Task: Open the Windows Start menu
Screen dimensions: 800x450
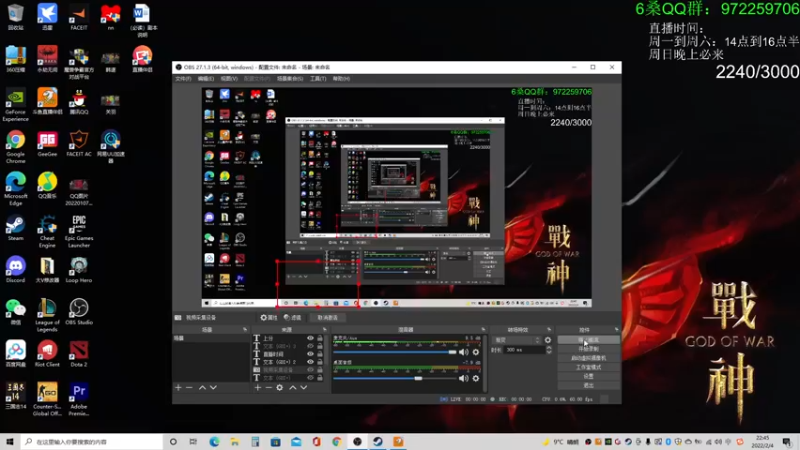Action: (x=10, y=442)
